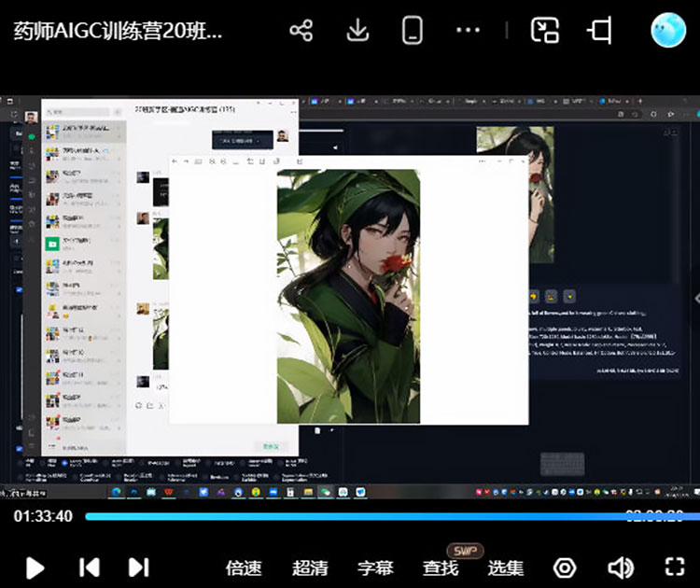Toggle 字幕 subtitles
The image size is (700, 588).
(375, 567)
